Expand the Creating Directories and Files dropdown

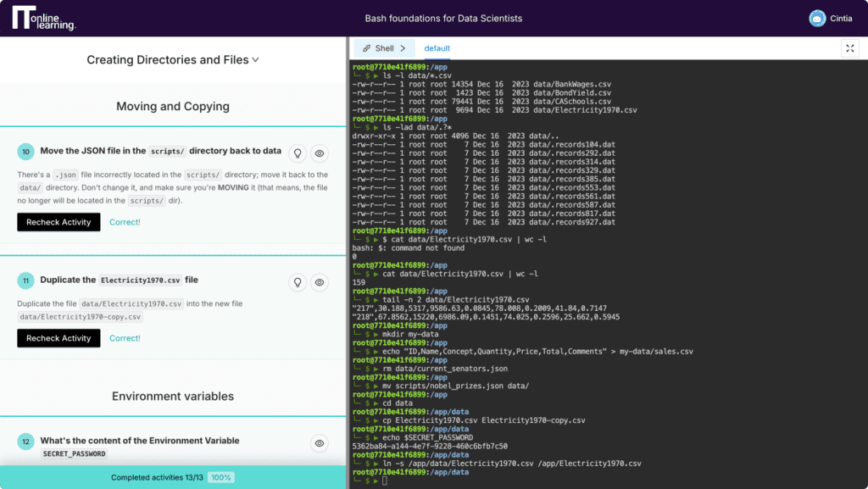tap(173, 60)
